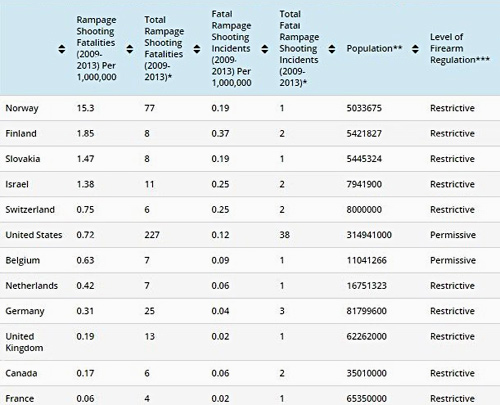This screenshot has width=500, height=405.
Task: Click the sort arrows right of the Population header
Action: (x=415, y=49)
